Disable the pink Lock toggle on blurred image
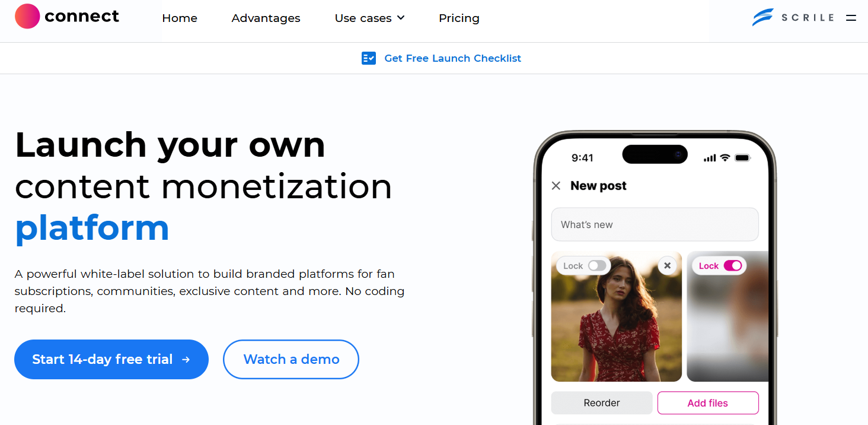This screenshot has width=868, height=425. (x=733, y=266)
